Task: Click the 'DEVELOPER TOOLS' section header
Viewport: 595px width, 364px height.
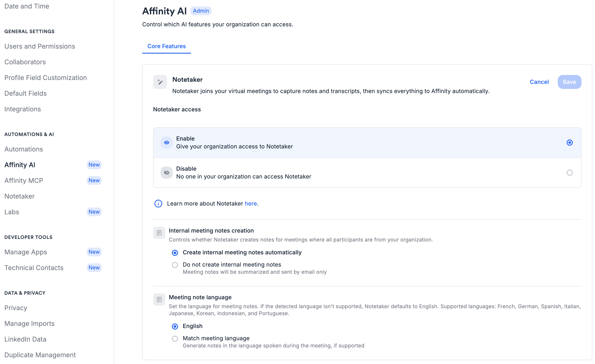Action: [29, 237]
